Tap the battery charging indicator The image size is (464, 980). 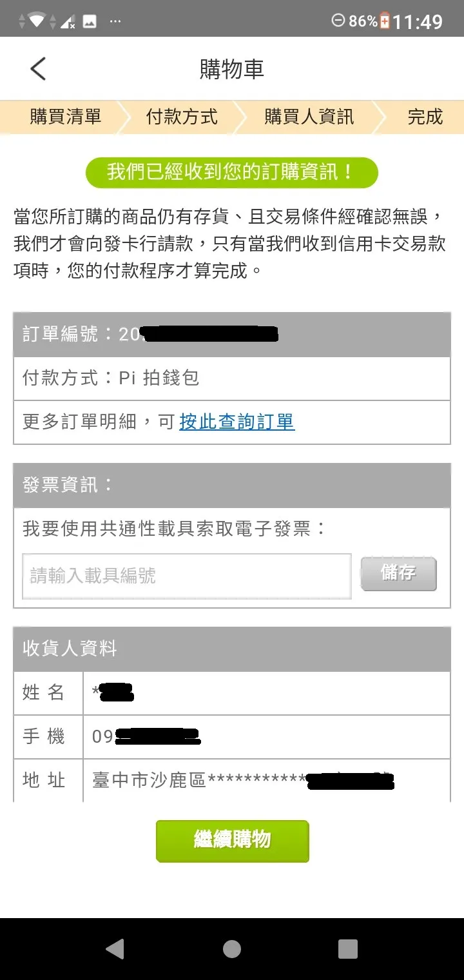pos(383,21)
